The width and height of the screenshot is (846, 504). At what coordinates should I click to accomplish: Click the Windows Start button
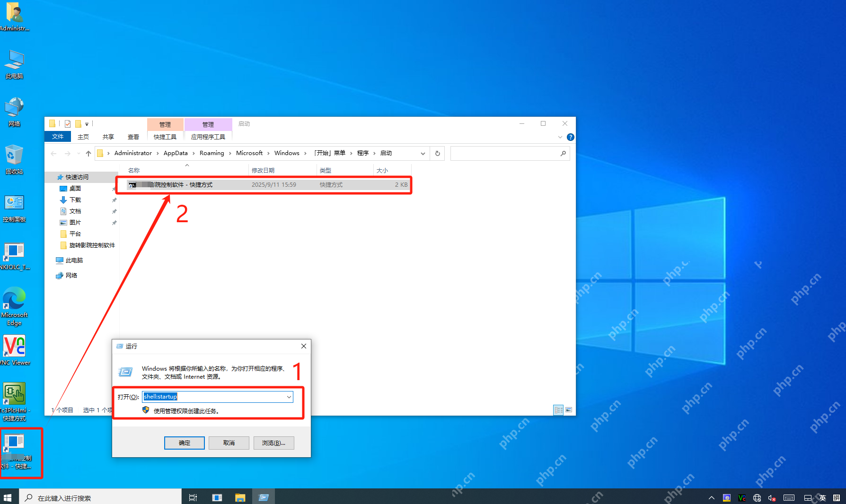coord(8,497)
